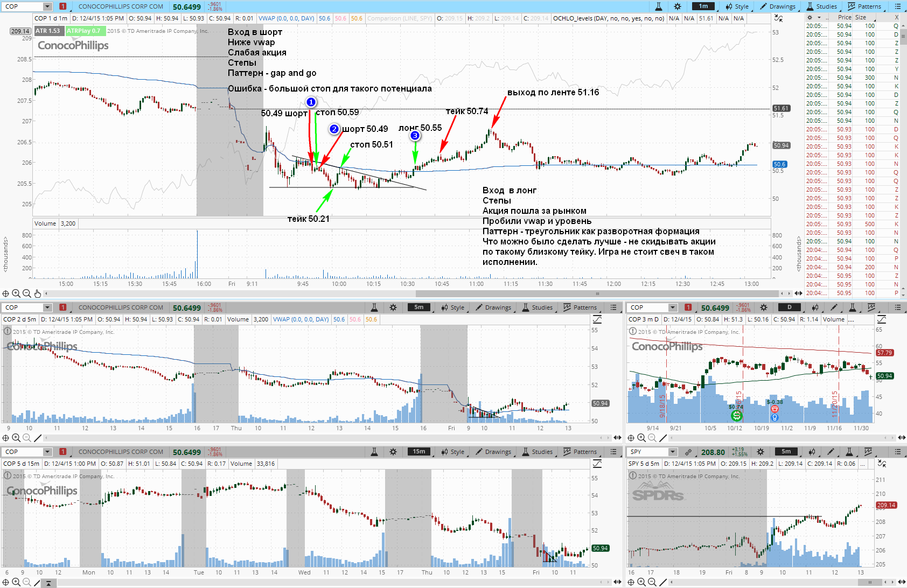Open list actions menu icon on 1m chart
The image size is (907, 588).
(898, 6)
